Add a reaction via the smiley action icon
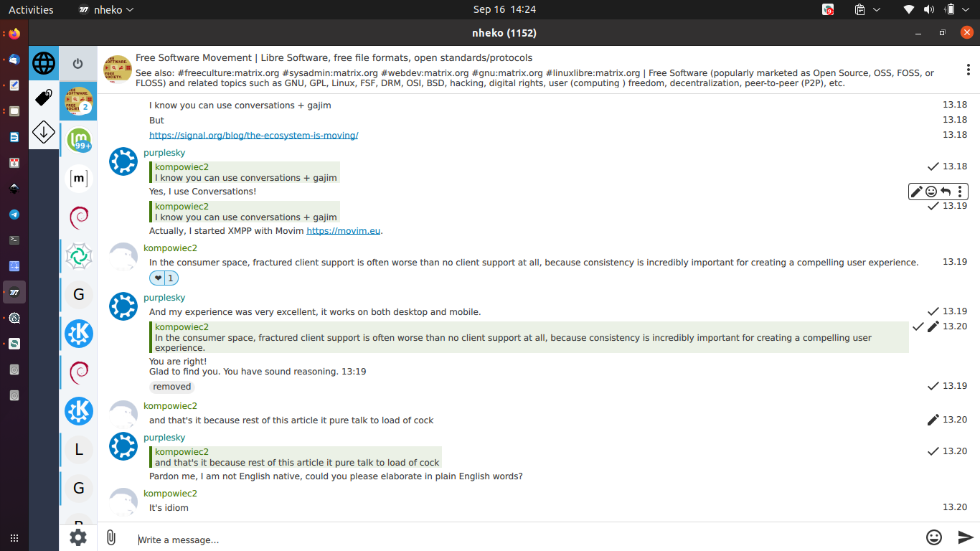The width and height of the screenshot is (980, 551). (x=931, y=192)
